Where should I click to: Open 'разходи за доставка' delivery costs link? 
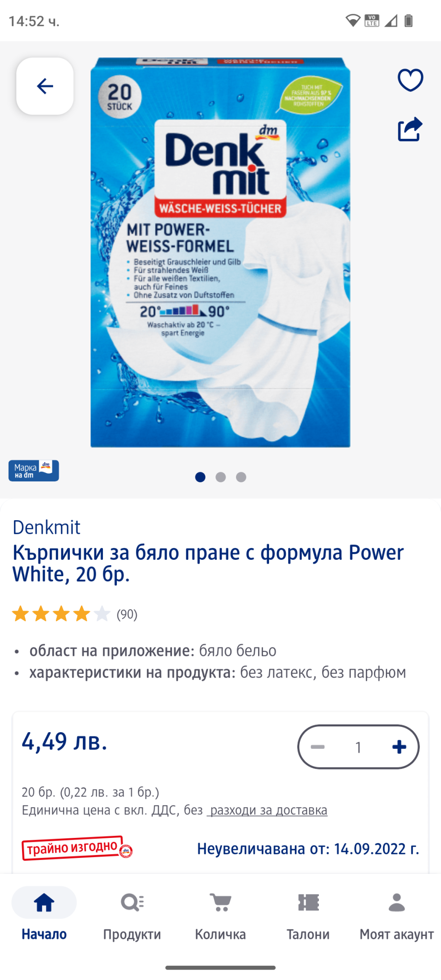[x=267, y=810]
